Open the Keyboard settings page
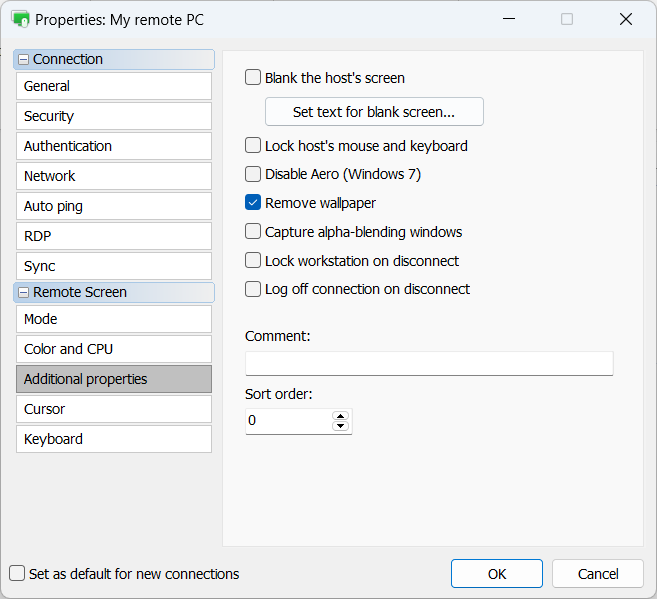 (113, 439)
